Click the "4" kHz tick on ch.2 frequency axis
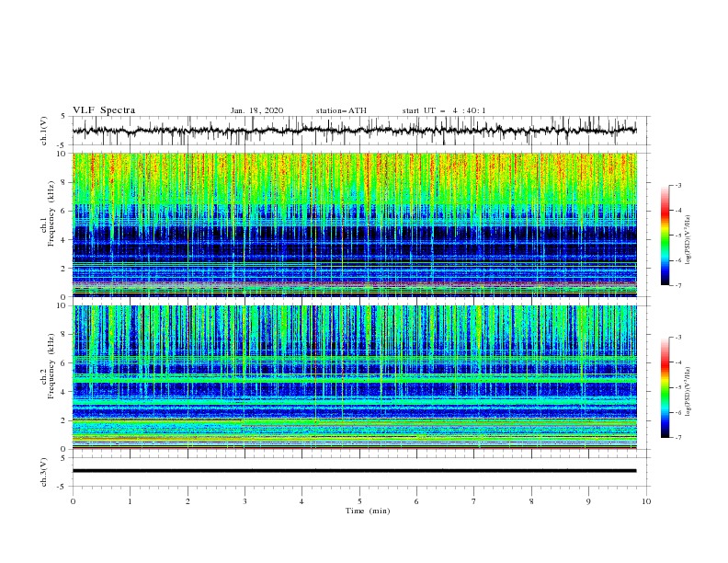 65,392
